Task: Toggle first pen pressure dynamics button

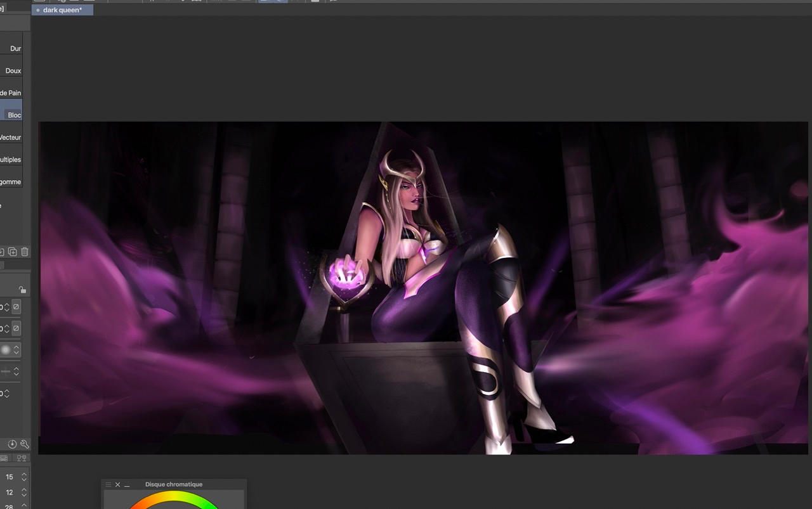Action: pos(16,307)
